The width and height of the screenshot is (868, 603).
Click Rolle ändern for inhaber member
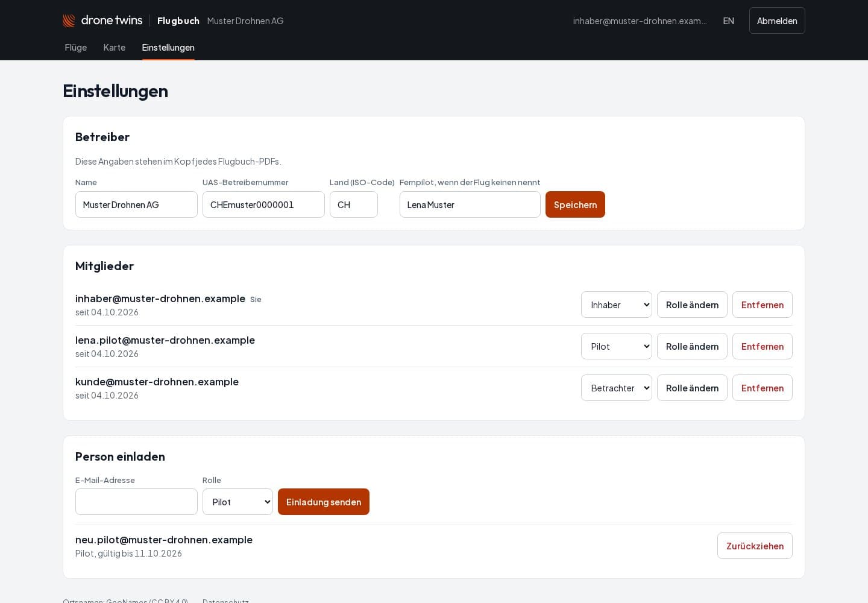point(692,305)
